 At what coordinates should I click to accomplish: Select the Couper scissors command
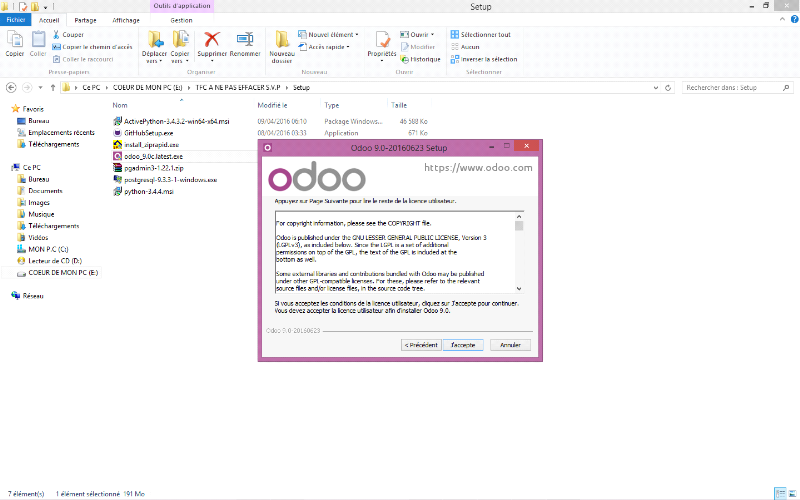[x=68, y=35]
